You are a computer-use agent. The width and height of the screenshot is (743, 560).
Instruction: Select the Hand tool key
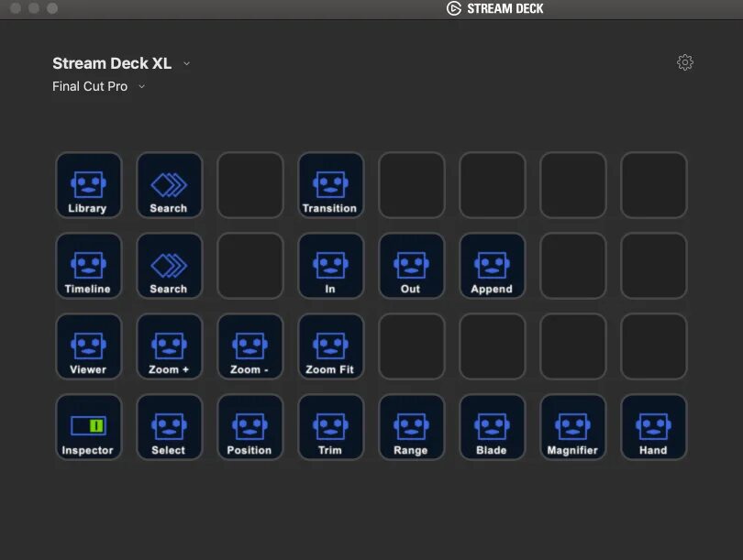[x=654, y=427]
